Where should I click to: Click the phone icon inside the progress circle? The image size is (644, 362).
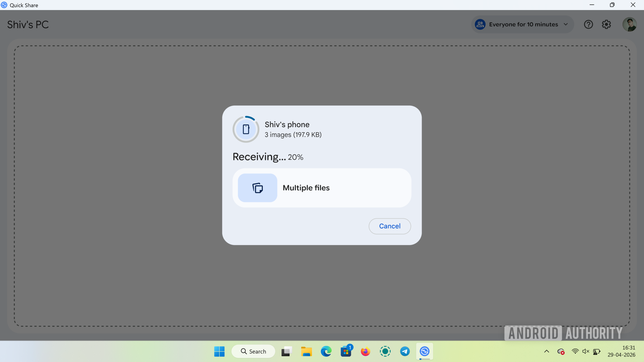pyautogui.click(x=246, y=129)
